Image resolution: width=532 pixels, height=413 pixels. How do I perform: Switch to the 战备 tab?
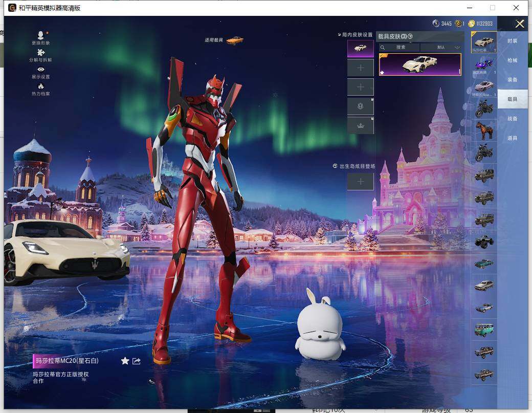click(513, 118)
